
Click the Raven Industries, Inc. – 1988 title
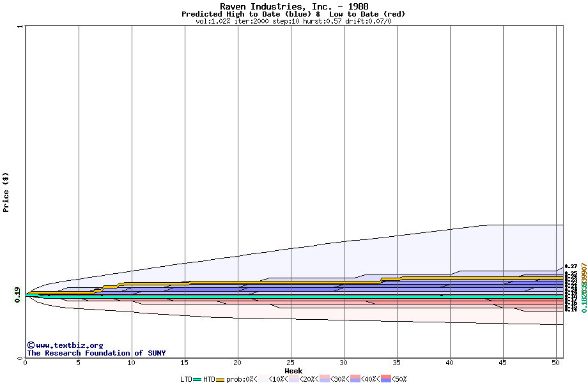tap(293, 6)
